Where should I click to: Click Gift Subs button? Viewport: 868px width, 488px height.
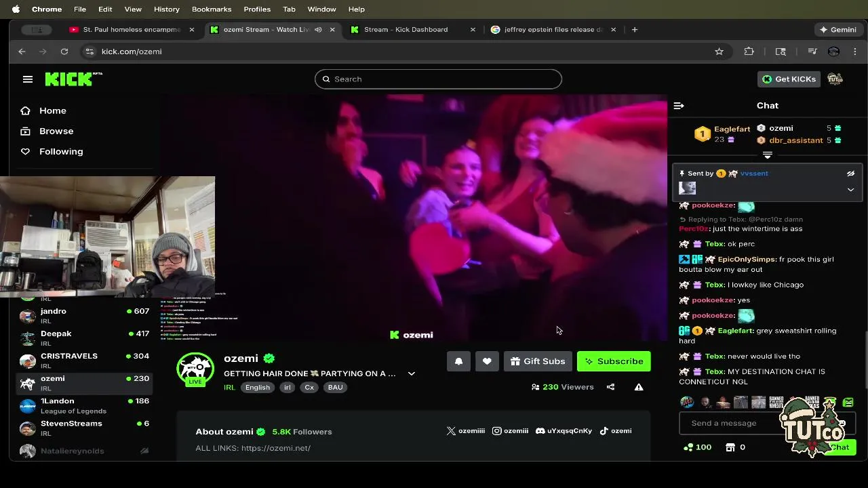538,361
